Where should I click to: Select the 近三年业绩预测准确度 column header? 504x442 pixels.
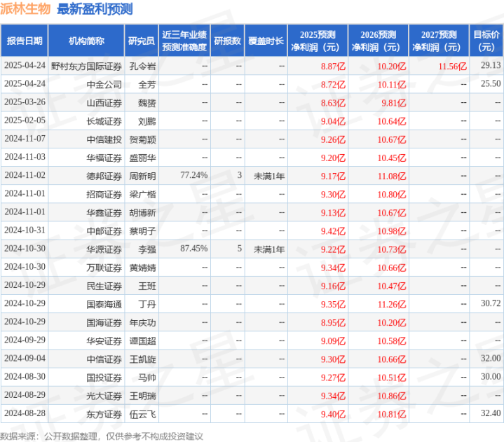click(184, 41)
